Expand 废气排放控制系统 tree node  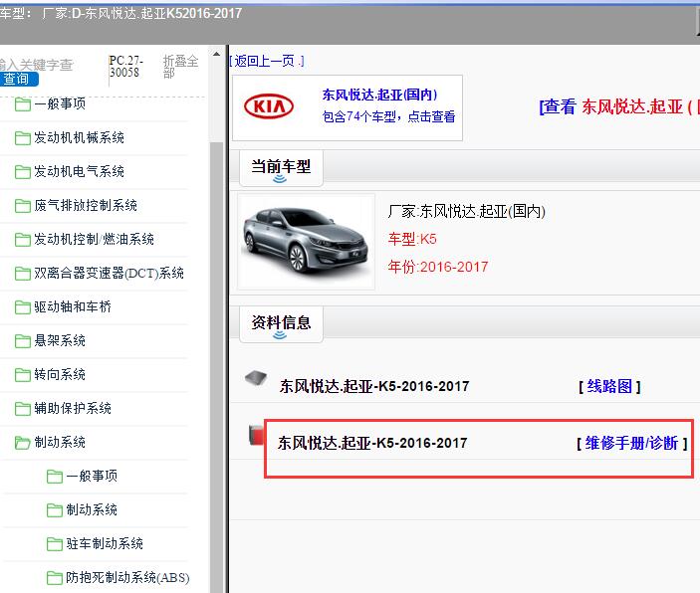(86, 206)
